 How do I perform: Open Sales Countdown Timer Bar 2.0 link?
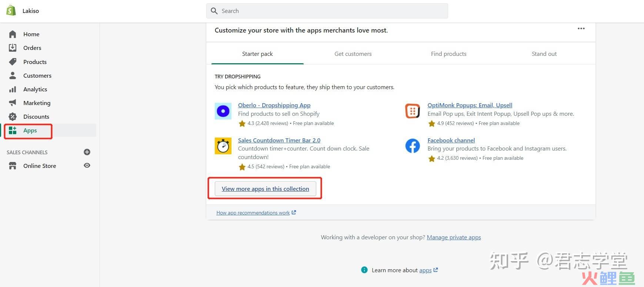tap(279, 141)
